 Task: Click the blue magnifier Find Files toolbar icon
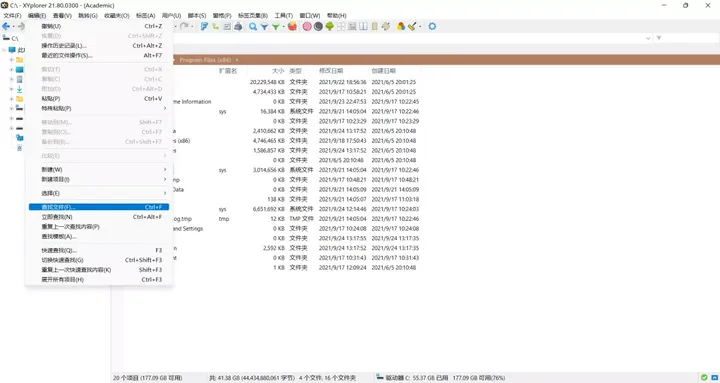pyautogui.click(x=253, y=27)
